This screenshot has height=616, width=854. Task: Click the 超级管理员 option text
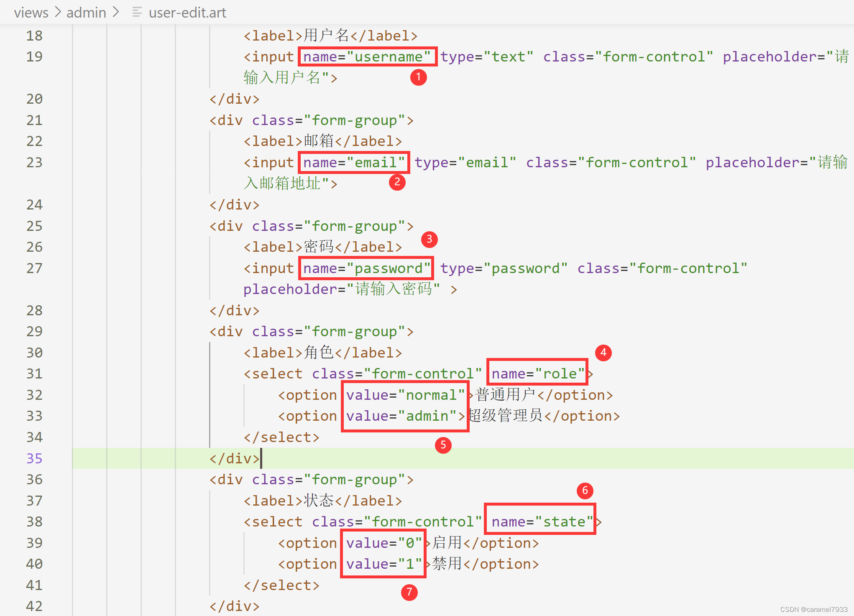click(505, 416)
